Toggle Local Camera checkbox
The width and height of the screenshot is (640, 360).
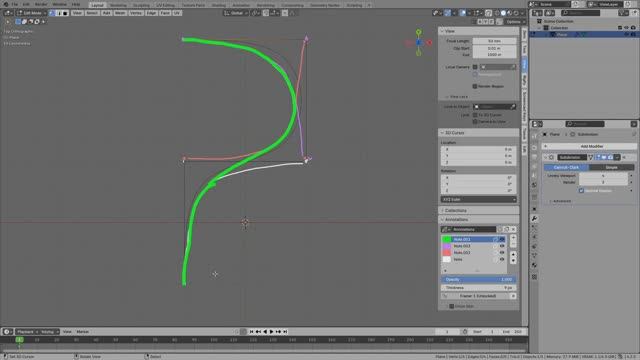click(x=475, y=67)
